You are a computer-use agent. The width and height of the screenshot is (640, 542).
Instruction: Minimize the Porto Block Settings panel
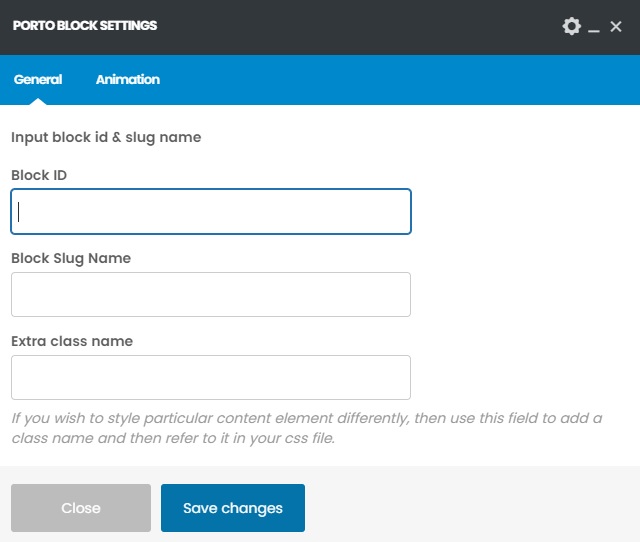[594, 27]
